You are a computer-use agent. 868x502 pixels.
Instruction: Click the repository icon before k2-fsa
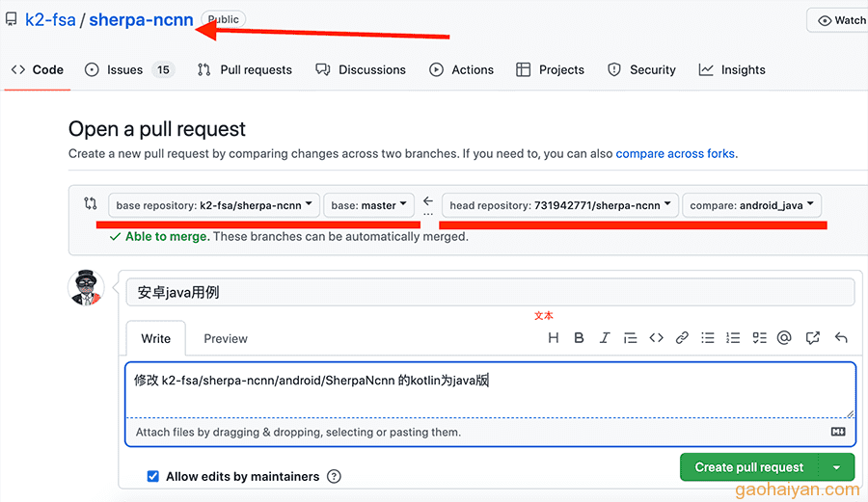tap(11, 20)
